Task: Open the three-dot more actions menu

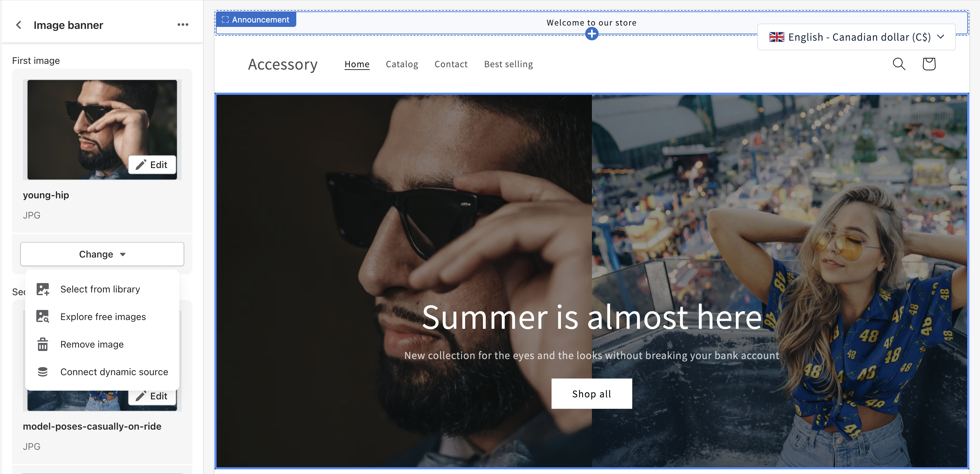Action: tap(183, 25)
